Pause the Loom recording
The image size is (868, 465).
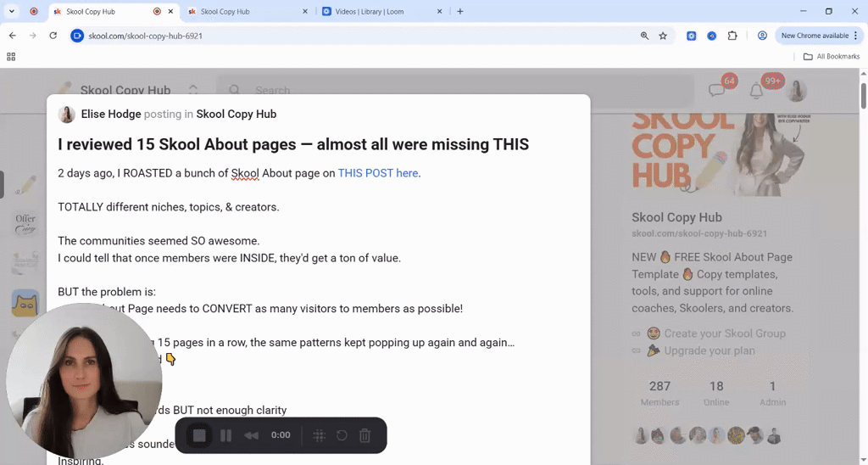[x=225, y=435]
